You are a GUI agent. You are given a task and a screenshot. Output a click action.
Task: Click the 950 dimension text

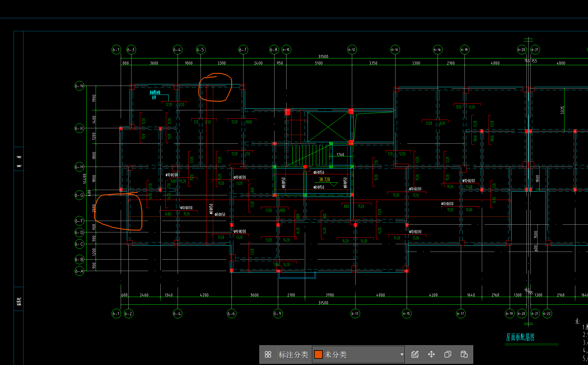coord(280,63)
